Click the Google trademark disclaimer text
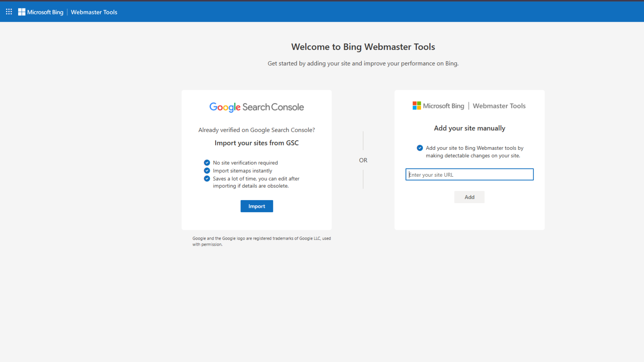Screen dimensions: 644x362 [x=261, y=241]
